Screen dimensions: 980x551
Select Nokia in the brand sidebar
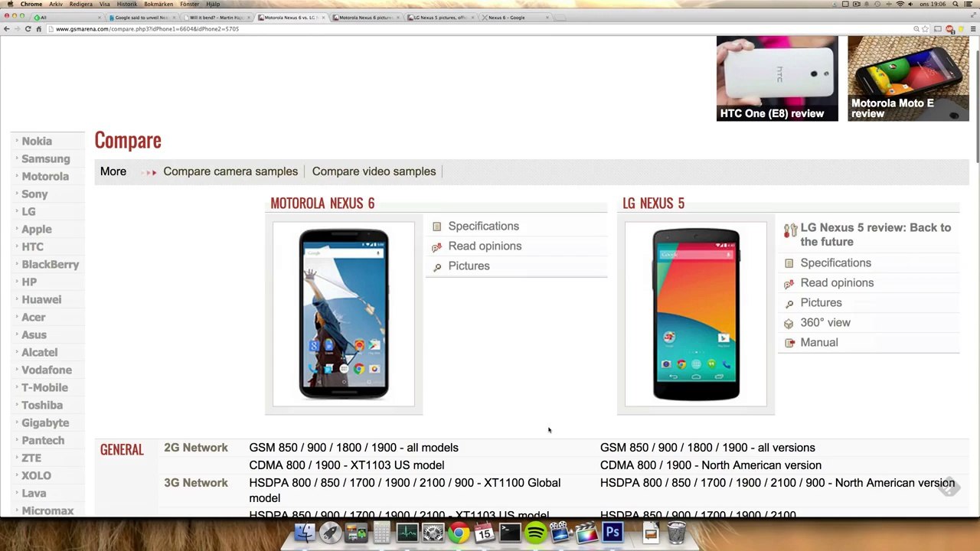[x=37, y=142]
